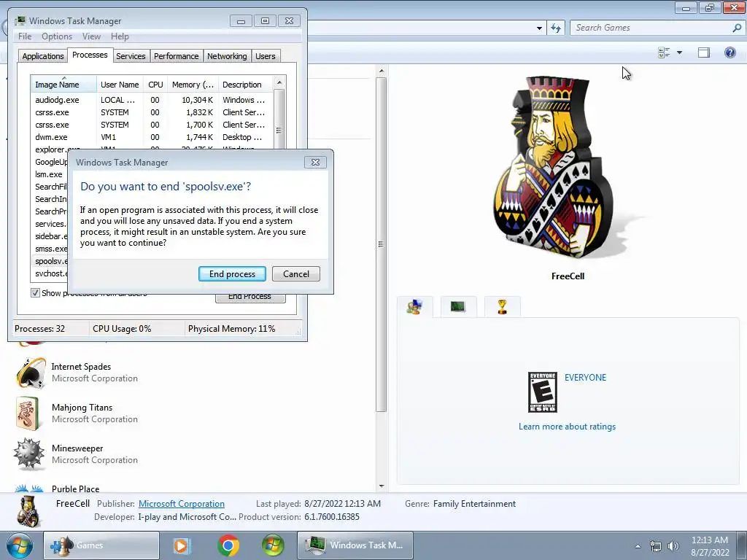Click the Mahjong Titans game icon
The height and width of the screenshot is (560, 747).
click(28, 413)
